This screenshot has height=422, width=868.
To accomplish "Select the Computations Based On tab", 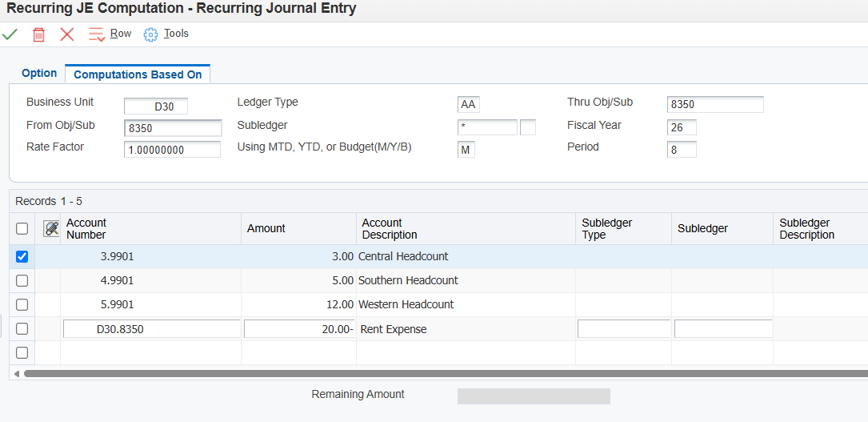I will pos(138,74).
